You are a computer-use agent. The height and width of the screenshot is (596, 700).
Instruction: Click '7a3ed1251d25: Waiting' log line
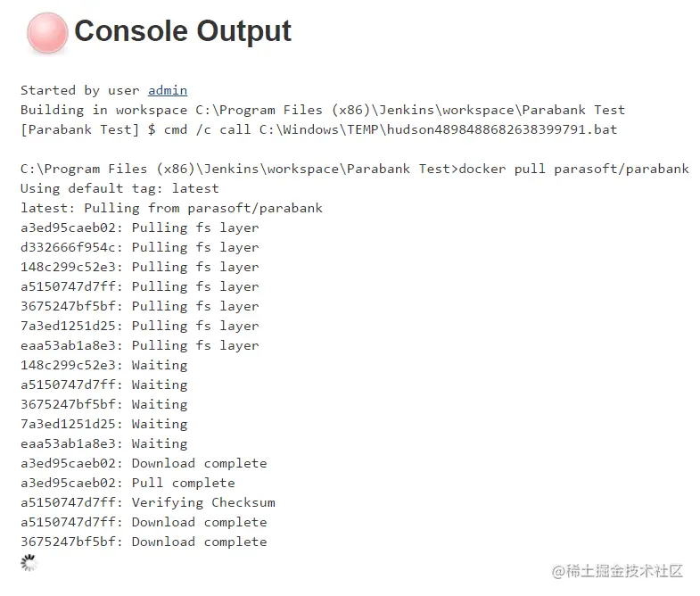pyautogui.click(x=104, y=424)
